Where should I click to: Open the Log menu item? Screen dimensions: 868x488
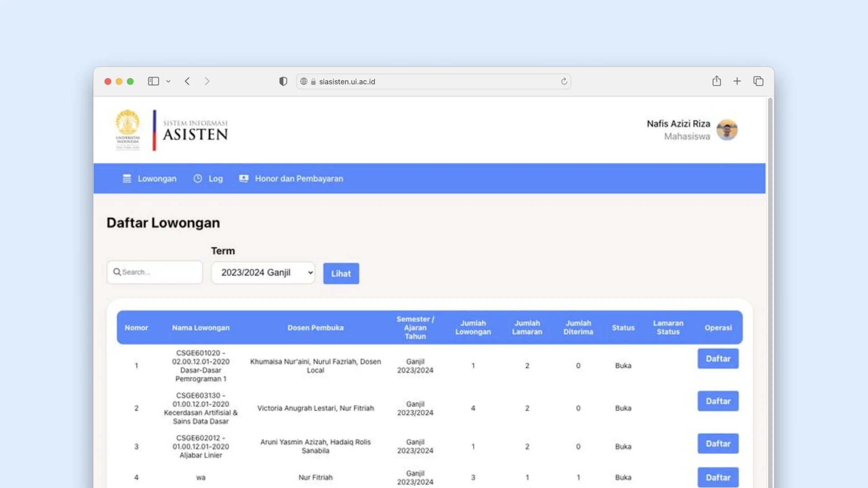216,178
